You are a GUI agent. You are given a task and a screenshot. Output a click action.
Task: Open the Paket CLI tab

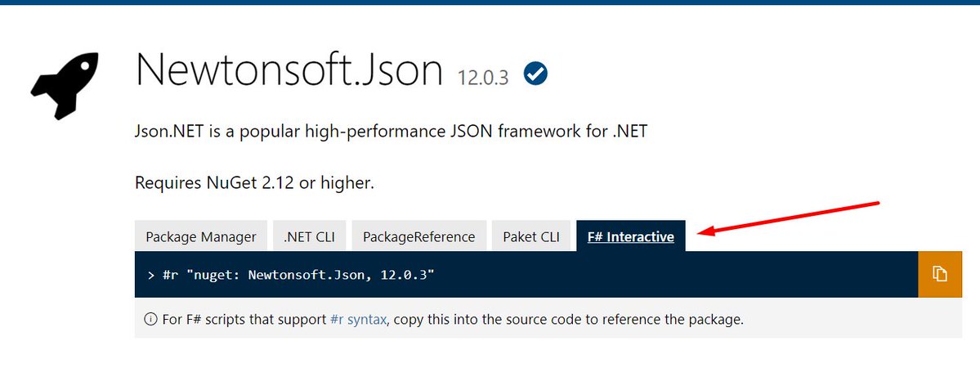point(531,236)
